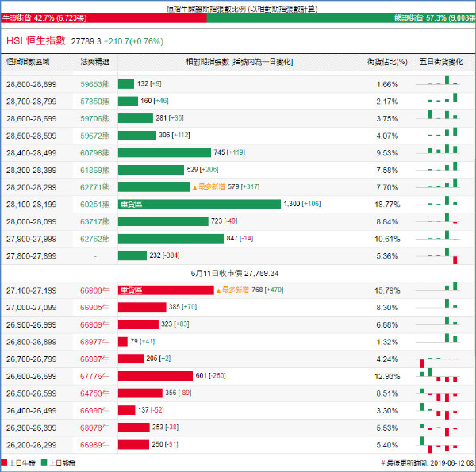Click five-day mini chart for 27,800-27,899 row
This screenshot has width=476, height=472.
point(438,256)
